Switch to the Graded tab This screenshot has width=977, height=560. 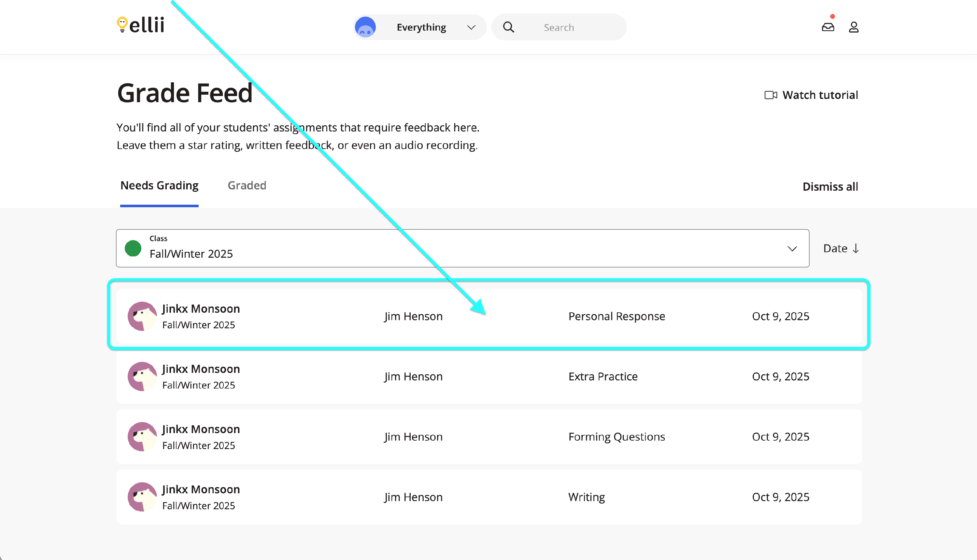point(247,185)
